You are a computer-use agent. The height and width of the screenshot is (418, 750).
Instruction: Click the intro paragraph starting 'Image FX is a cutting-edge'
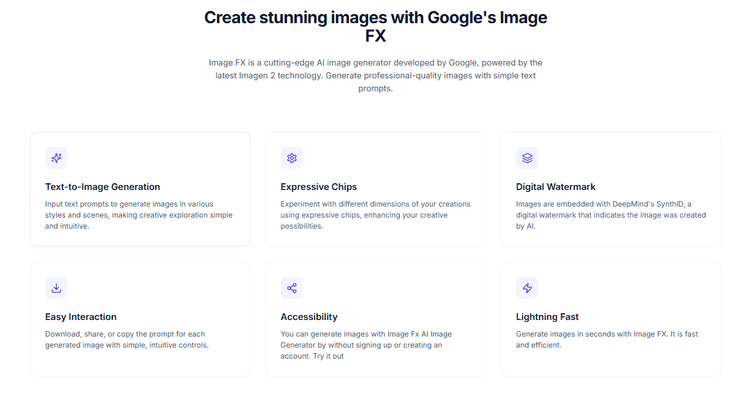[x=375, y=76]
